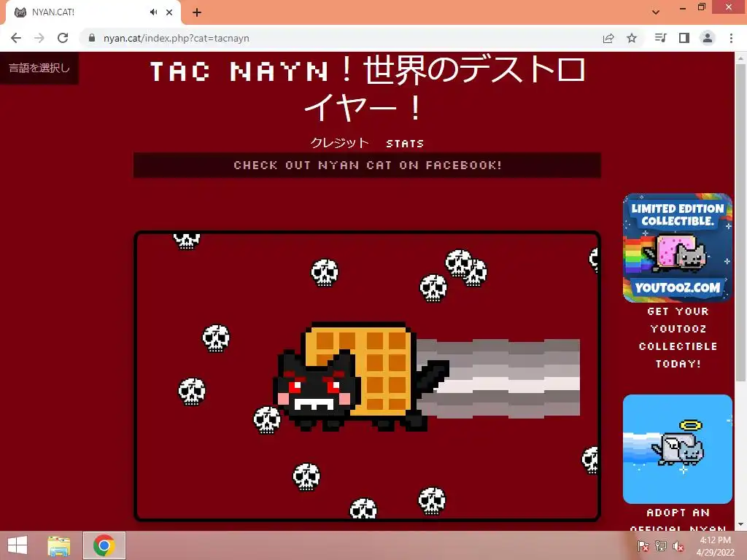
Task: Open the Youtooz limited edition collectible ad
Action: pos(678,248)
